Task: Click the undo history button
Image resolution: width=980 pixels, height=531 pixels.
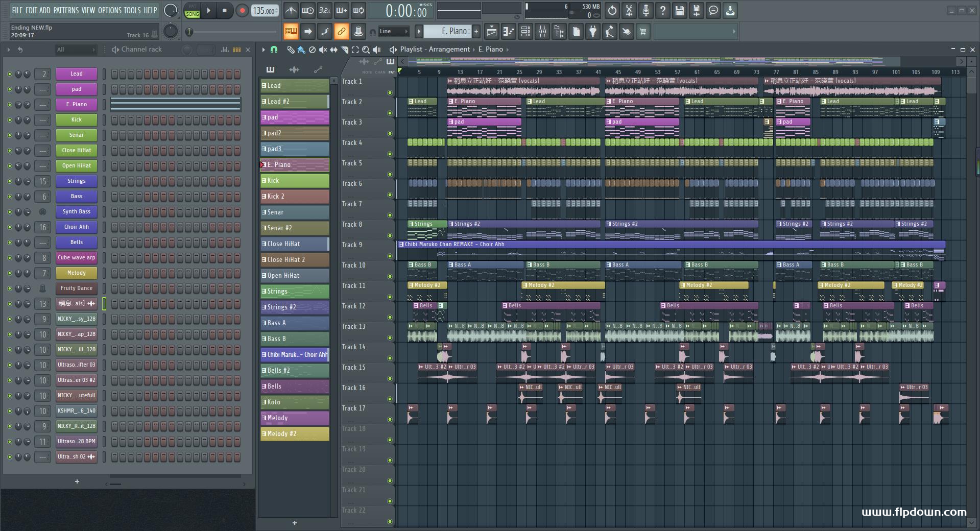Action: [612, 10]
